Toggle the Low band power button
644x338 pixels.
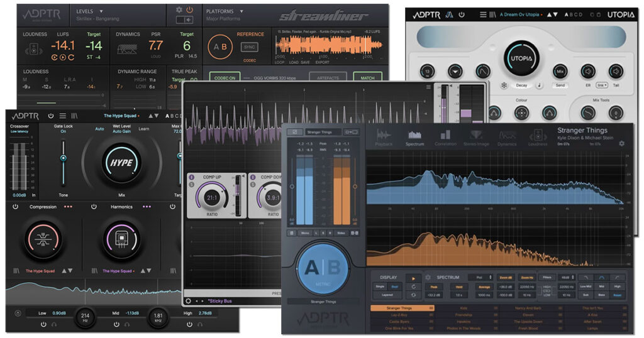(43, 324)
